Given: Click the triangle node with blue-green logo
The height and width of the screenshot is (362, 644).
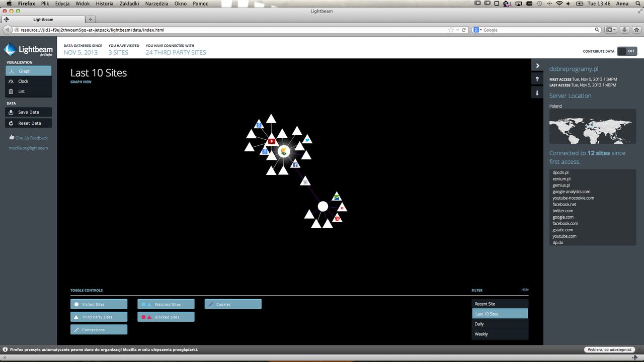Looking at the screenshot, I should pos(337,196).
